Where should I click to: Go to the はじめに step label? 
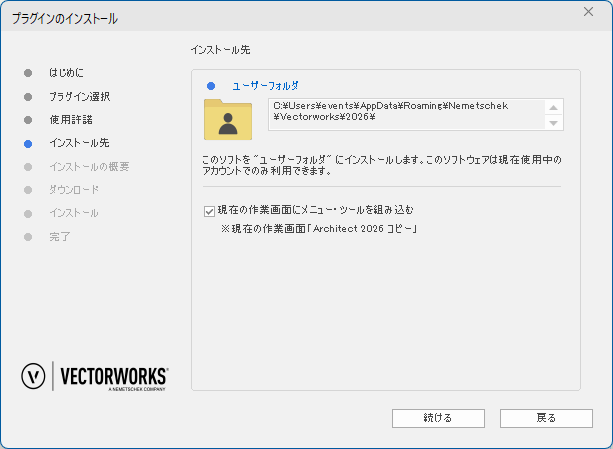66,73
